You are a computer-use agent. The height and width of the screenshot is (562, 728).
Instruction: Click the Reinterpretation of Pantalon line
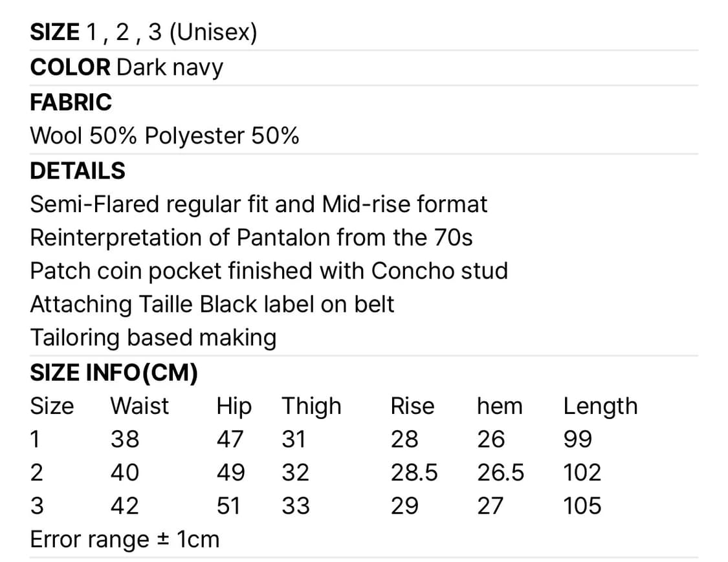point(251,238)
